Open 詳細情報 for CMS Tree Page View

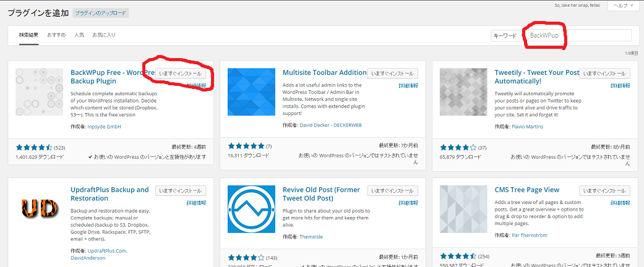(620, 203)
